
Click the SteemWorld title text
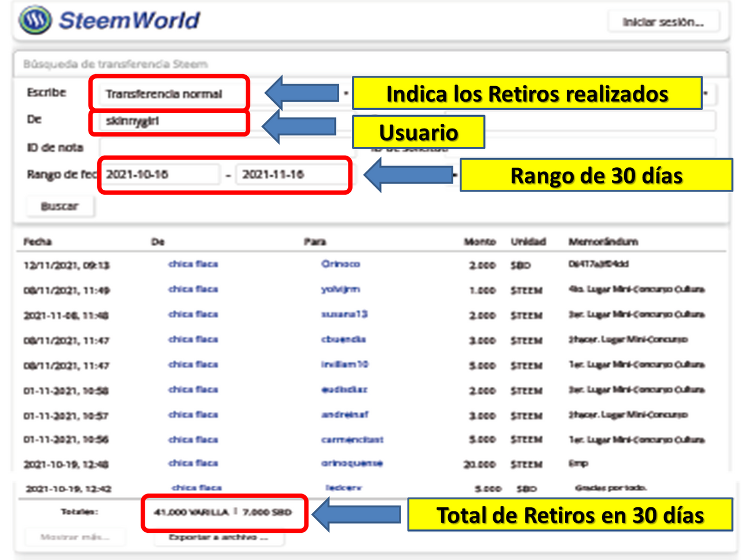pyautogui.click(x=130, y=20)
